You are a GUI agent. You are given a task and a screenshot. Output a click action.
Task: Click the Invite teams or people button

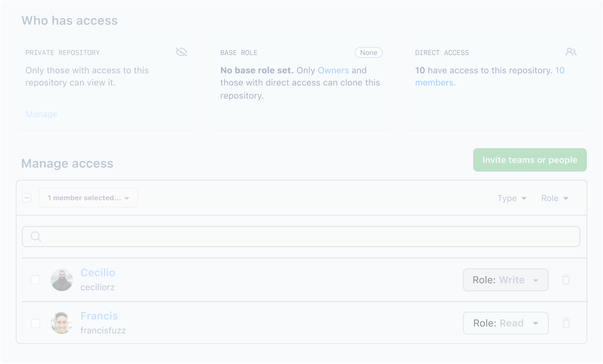click(x=530, y=160)
